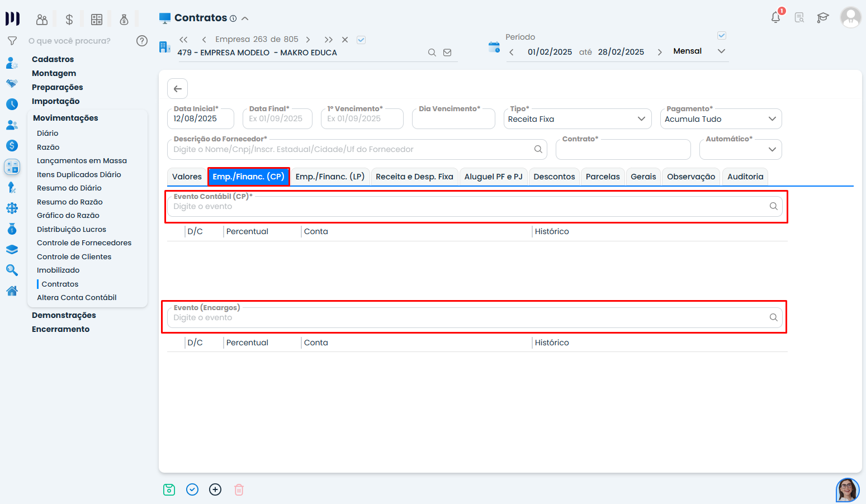Click the back arrow button

click(177, 89)
